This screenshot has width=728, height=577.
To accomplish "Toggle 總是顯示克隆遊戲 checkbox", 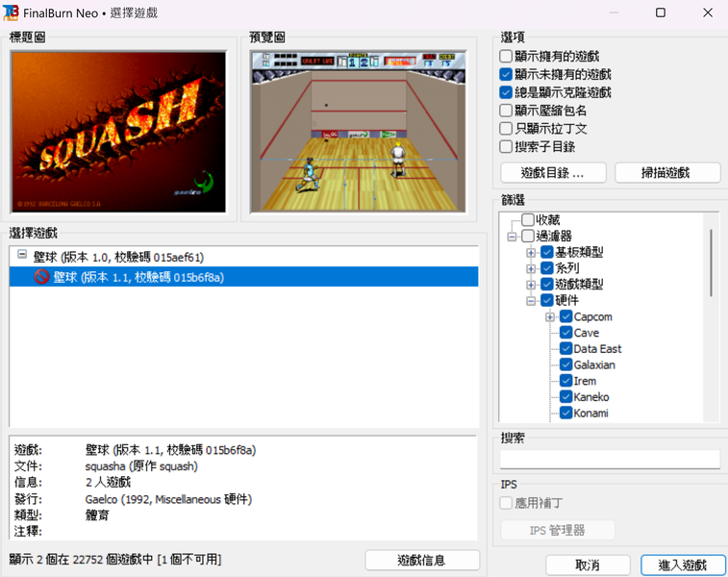I will pos(506,92).
